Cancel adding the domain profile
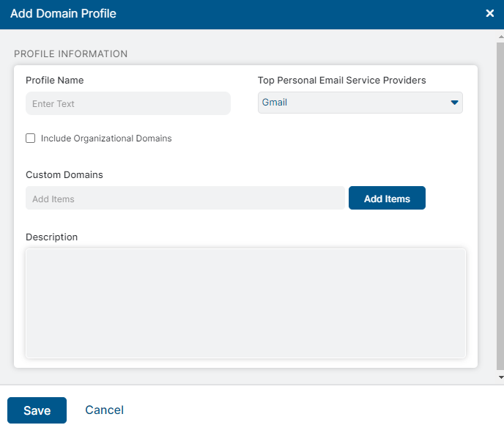This screenshot has height=425, width=504. [x=104, y=410]
